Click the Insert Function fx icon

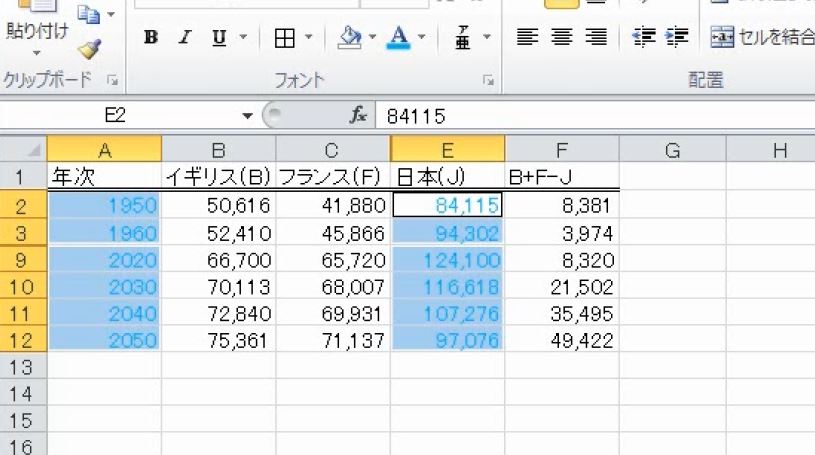(359, 115)
